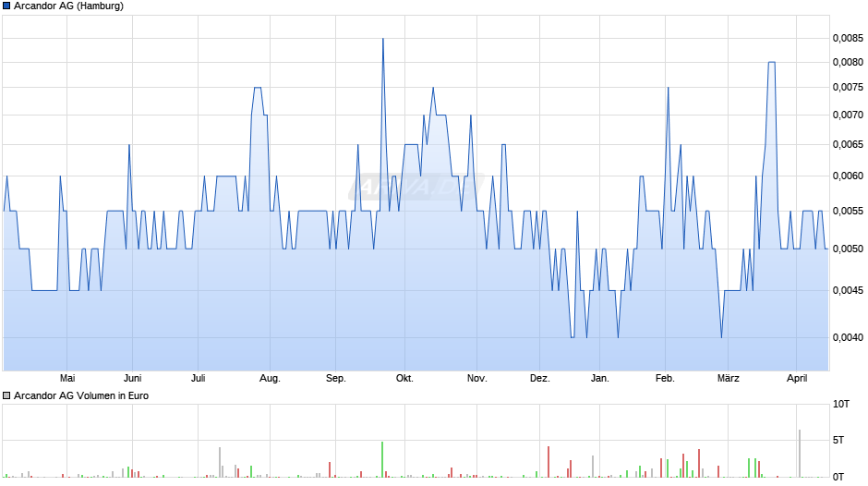The width and height of the screenshot is (868, 486).
Task: Click the 0,0070 price axis label
Action: point(848,115)
